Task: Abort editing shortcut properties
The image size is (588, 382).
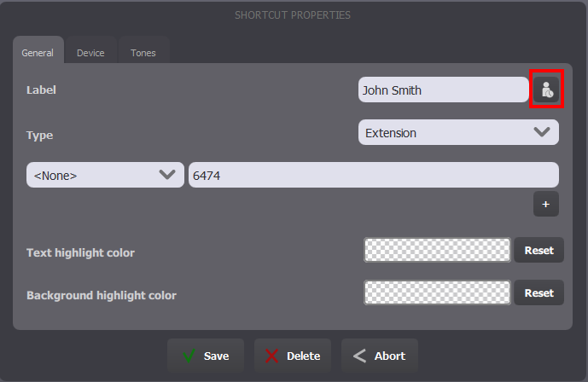Action: coord(380,356)
